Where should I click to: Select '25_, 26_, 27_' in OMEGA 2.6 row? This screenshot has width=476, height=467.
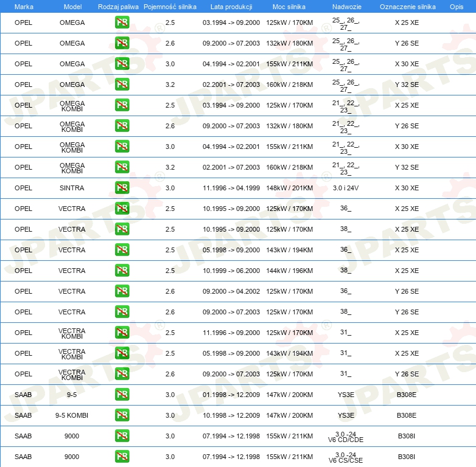point(346,44)
